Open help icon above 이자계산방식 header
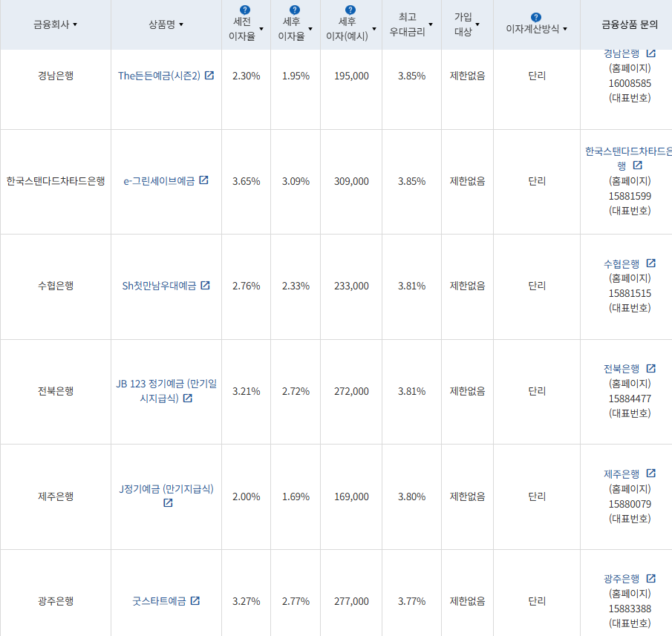This screenshot has width=672, height=636. [x=535, y=17]
